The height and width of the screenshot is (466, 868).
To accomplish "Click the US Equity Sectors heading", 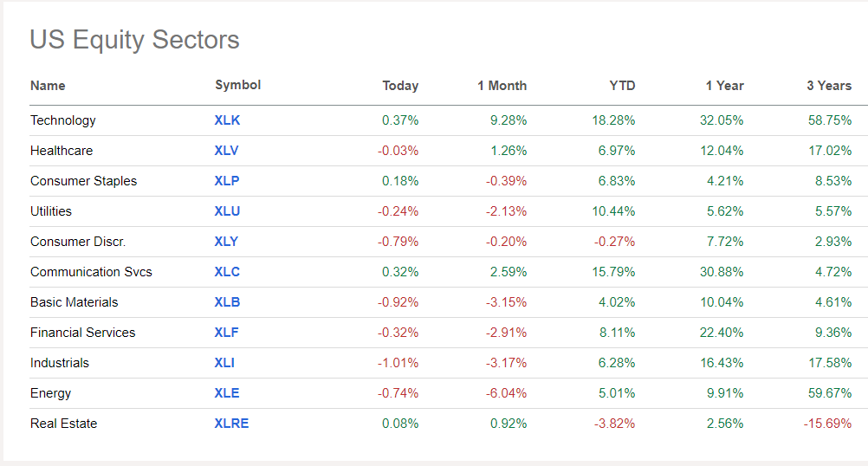I will point(134,40).
